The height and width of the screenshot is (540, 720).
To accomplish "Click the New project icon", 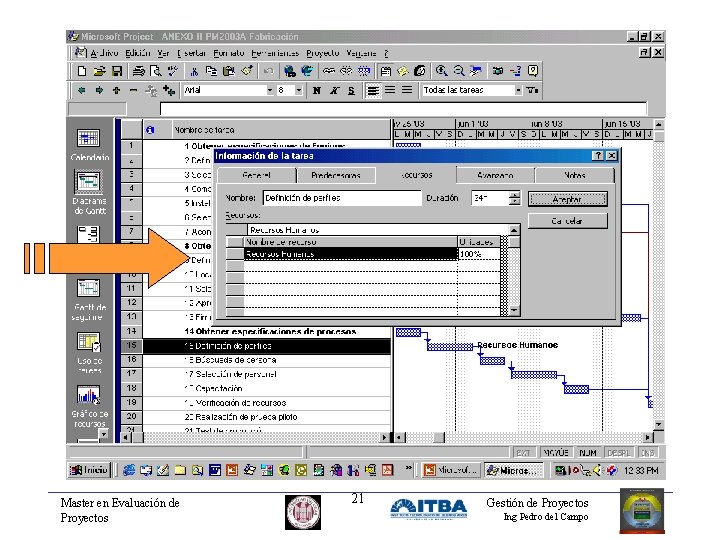I will pos(82,71).
